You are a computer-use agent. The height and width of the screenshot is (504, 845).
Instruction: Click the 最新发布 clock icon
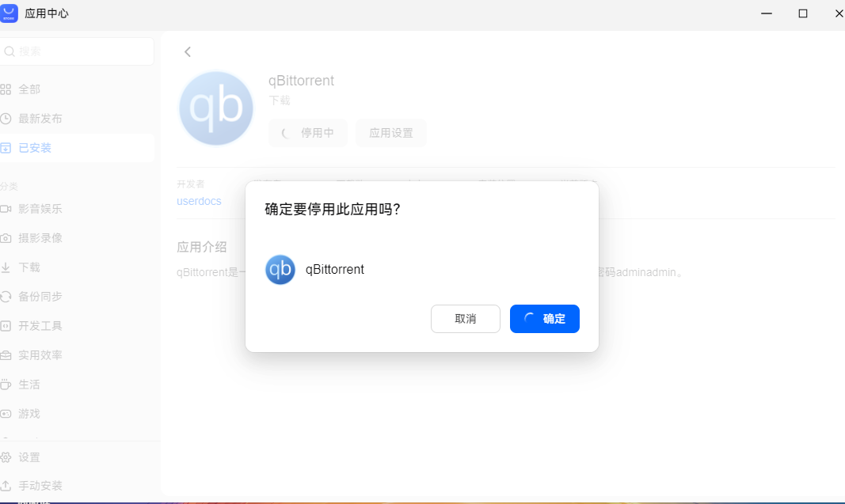coord(6,119)
